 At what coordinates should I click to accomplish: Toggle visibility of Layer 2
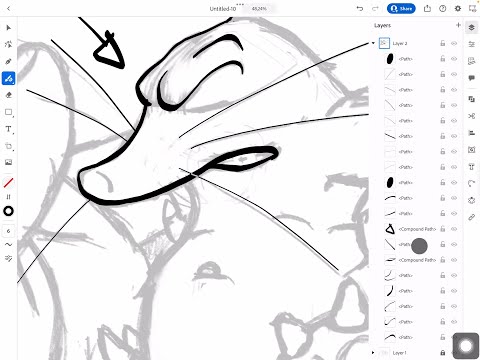454,43
